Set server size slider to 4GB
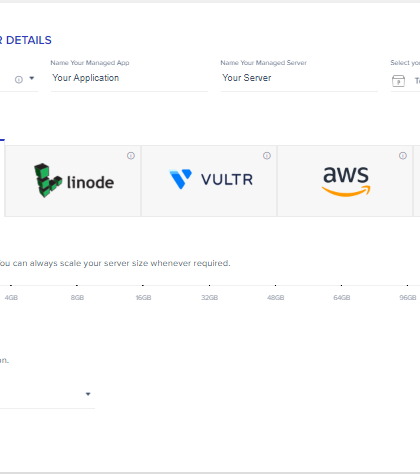Viewport: 420px width, 474px height. (11, 286)
